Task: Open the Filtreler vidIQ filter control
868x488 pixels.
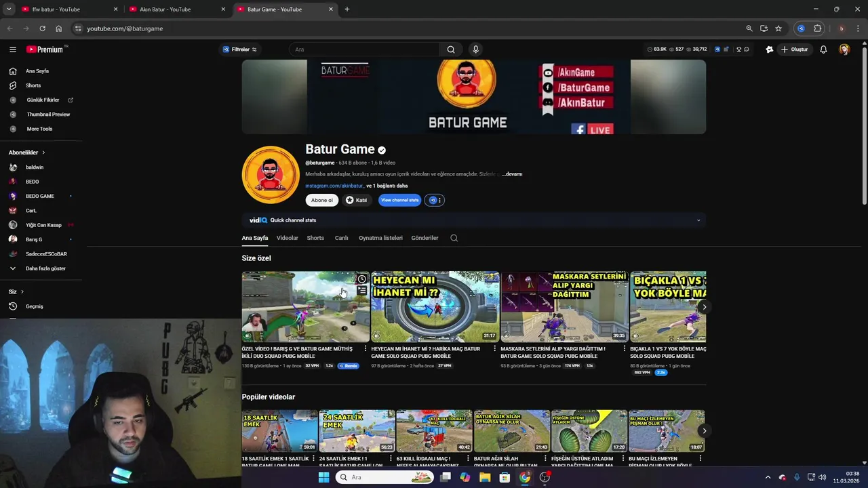Action: (240, 49)
